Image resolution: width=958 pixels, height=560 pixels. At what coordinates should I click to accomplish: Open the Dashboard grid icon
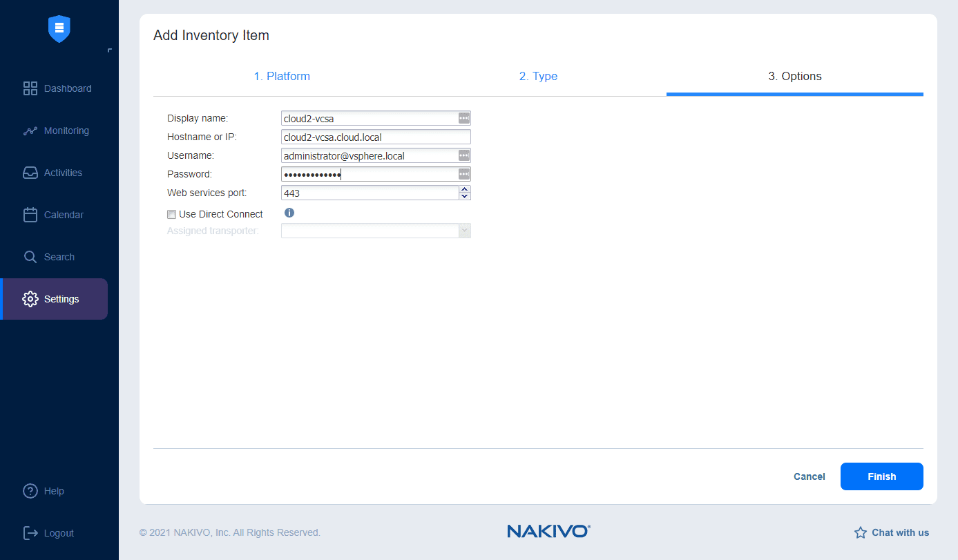[30, 88]
